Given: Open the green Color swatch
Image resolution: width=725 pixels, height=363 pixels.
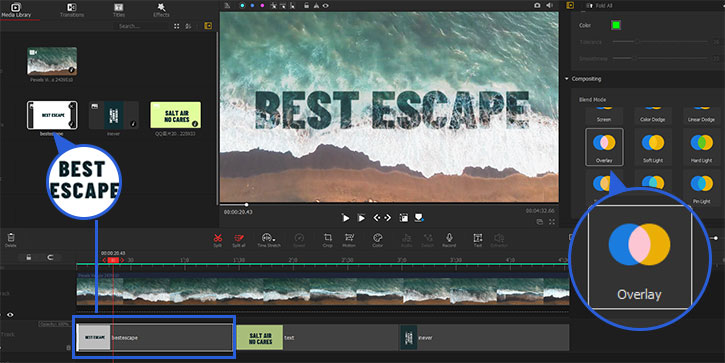Looking at the screenshot, I should pos(615,25).
